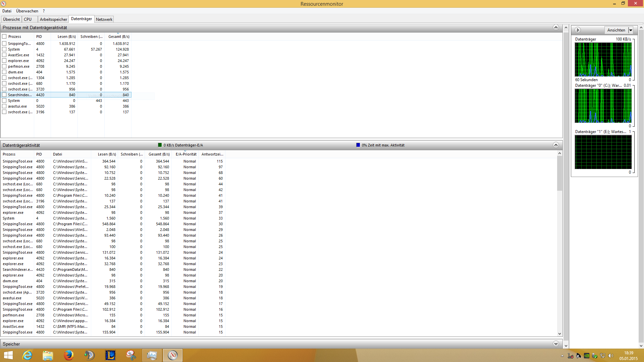This screenshot has height=362, width=644.
Task: Switch to the Netzwerk tab
Action: [x=104, y=19]
